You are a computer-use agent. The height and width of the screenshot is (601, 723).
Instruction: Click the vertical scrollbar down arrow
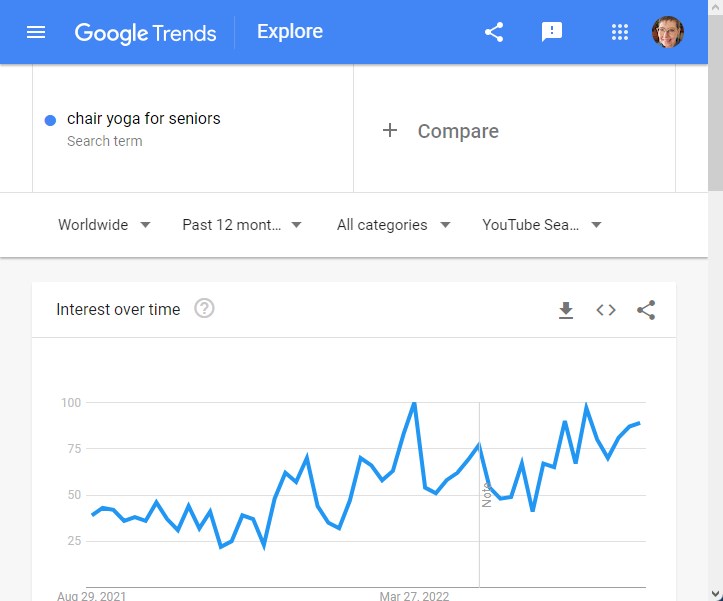[x=716, y=594]
